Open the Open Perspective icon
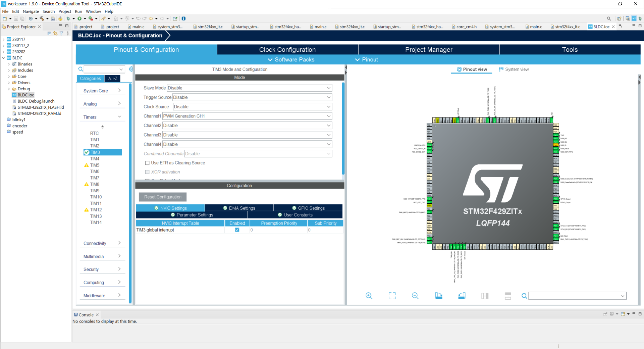This screenshot has height=349, width=644. pyautogui.click(x=619, y=18)
